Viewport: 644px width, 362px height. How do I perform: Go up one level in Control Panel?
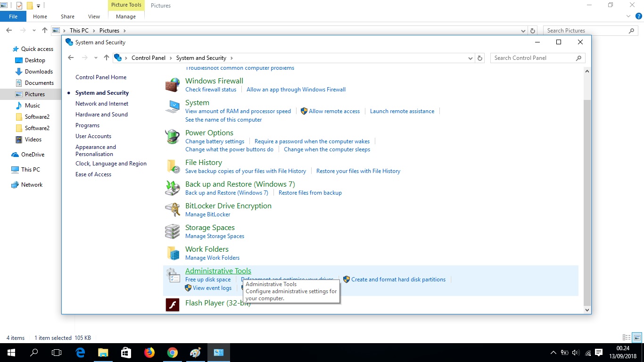107,58
